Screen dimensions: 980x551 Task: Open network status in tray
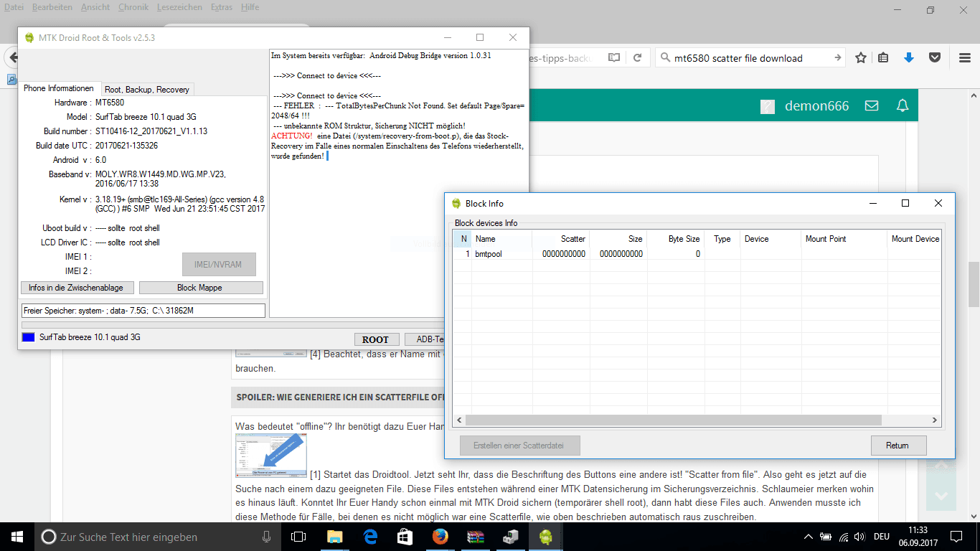coord(843,537)
